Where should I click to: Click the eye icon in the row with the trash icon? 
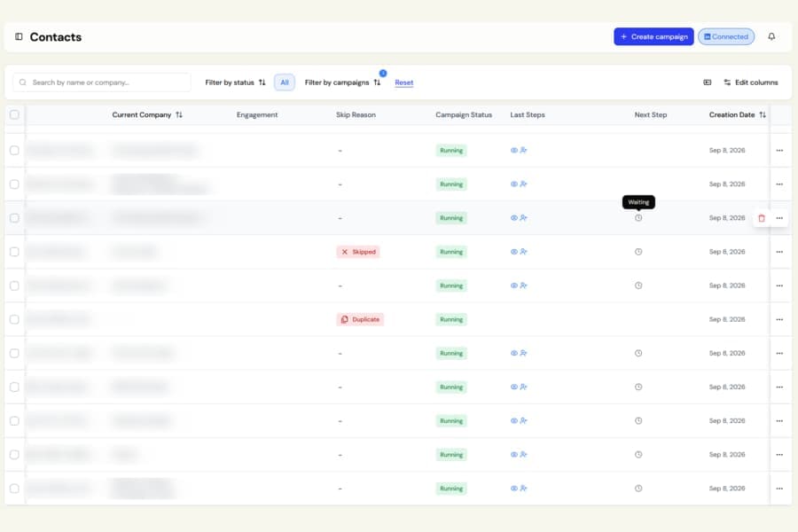(x=514, y=218)
